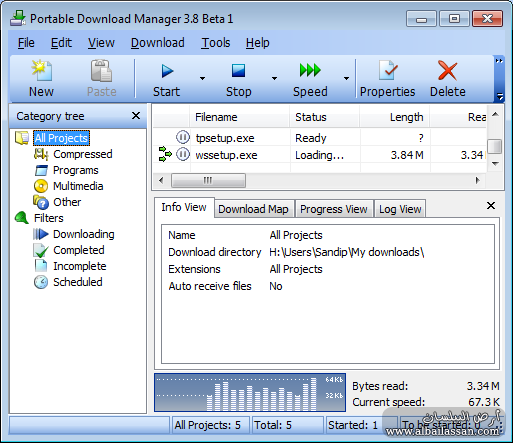Switch to the Log View tab
This screenshot has height=443, width=513.
pos(400,209)
